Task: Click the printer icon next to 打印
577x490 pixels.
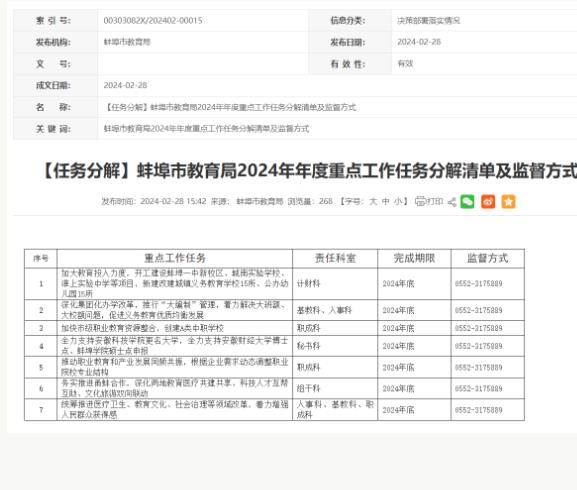Action: [x=420, y=201]
